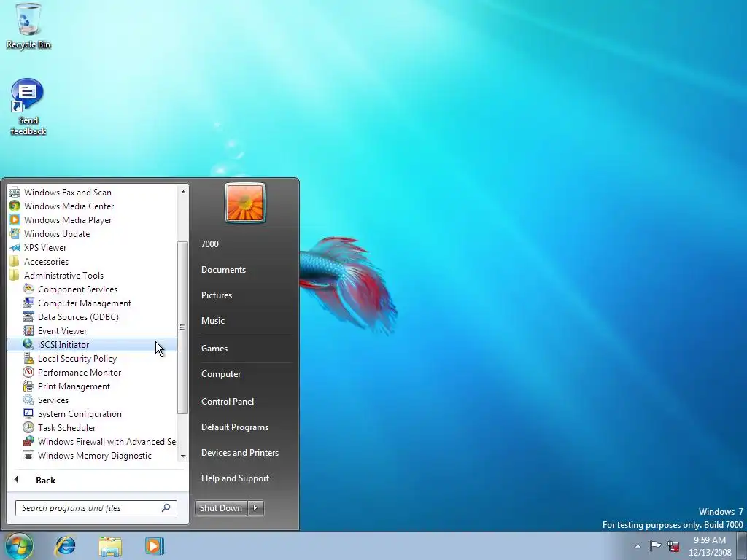Viewport: 747px width, 560px height.
Task: Click the programs list scrollbar thumb
Action: pos(182,327)
